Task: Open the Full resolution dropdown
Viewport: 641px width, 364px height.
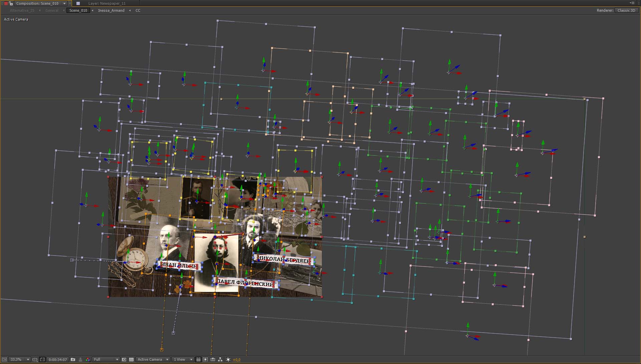Action: 106,359
